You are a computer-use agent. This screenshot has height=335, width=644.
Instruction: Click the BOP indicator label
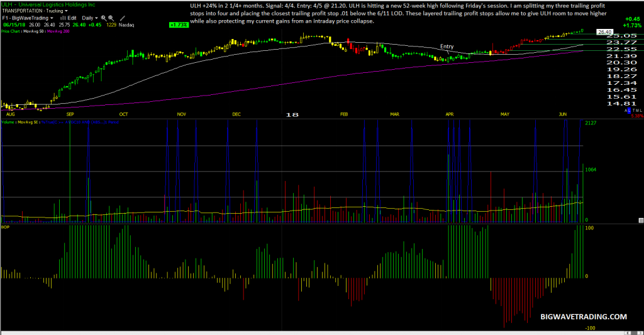(5, 227)
